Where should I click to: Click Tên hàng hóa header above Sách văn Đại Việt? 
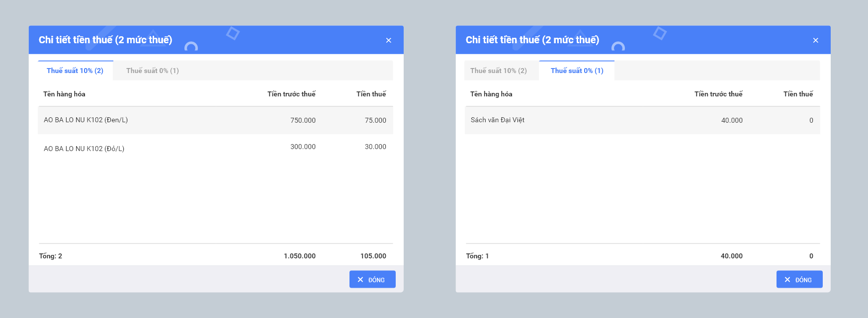pos(491,94)
